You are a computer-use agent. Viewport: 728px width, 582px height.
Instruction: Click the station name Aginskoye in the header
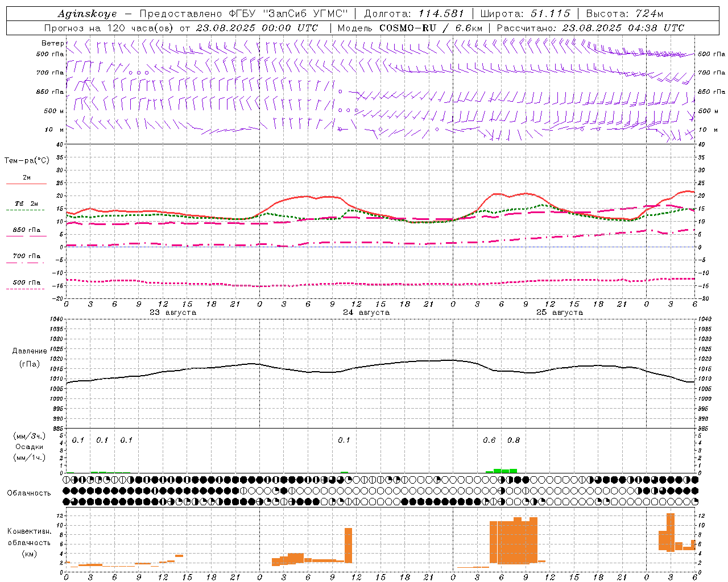point(88,14)
